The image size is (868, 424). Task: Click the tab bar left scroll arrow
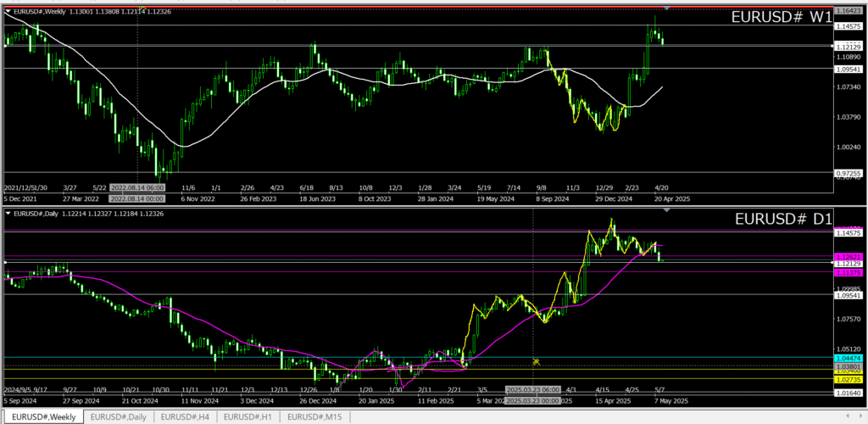tap(848, 416)
